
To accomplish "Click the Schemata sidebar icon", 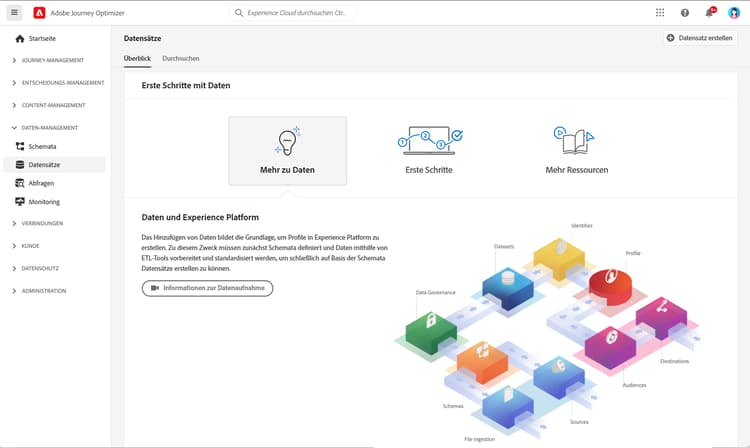I will point(20,146).
